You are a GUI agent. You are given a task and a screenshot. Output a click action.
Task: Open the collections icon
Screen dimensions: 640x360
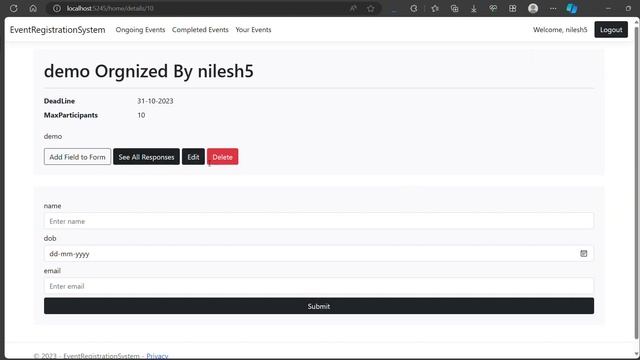click(x=454, y=8)
